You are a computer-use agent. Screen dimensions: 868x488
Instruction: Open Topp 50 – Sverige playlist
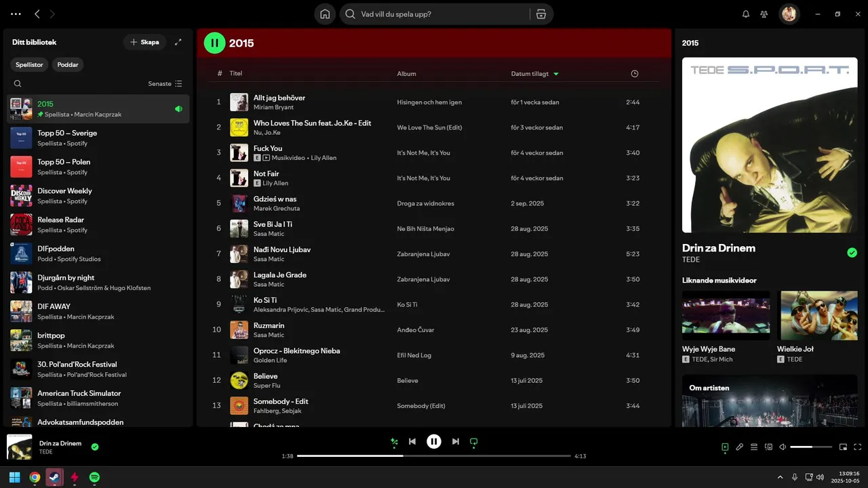pyautogui.click(x=98, y=138)
